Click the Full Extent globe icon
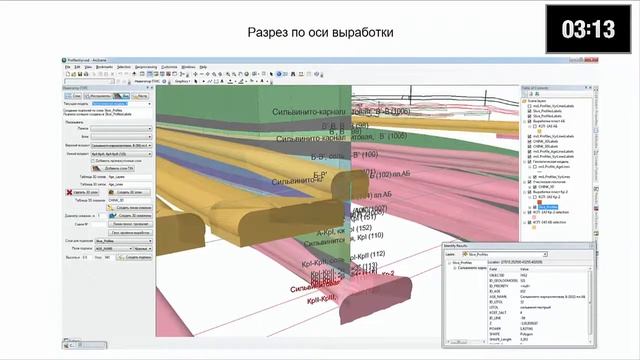The width and height of the screenshot is (640, 360). click(x=247, y=74)
